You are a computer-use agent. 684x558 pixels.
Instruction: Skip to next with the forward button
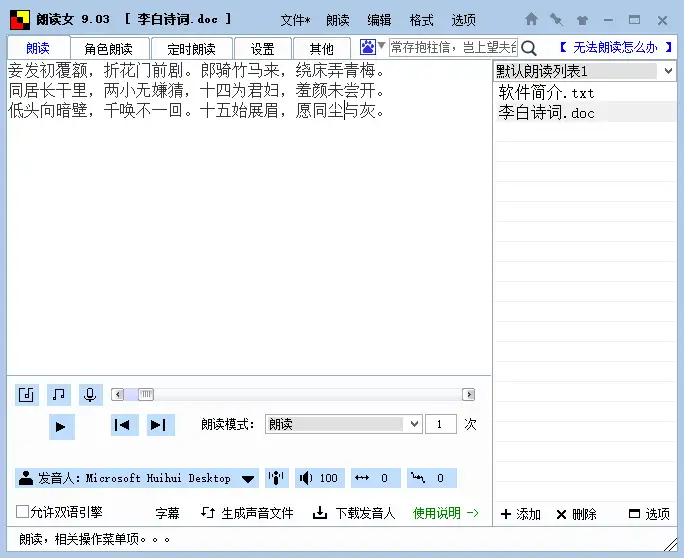[161, 425]
